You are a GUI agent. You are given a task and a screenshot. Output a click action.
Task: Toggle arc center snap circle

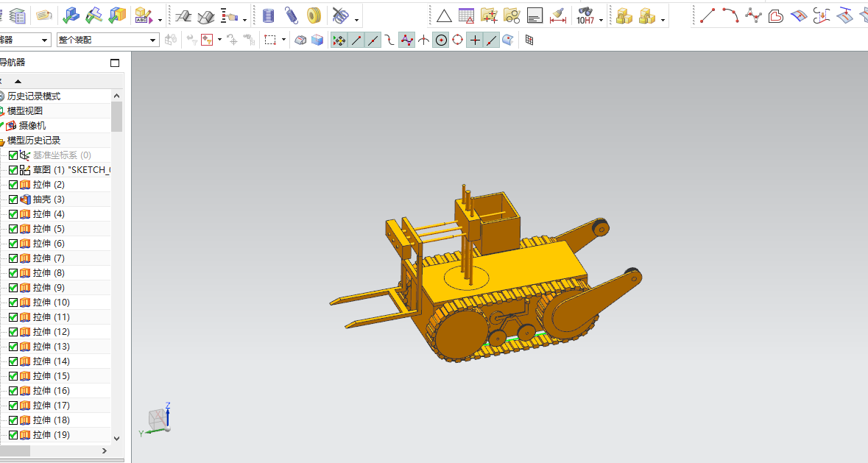click(x=441, y=40)
